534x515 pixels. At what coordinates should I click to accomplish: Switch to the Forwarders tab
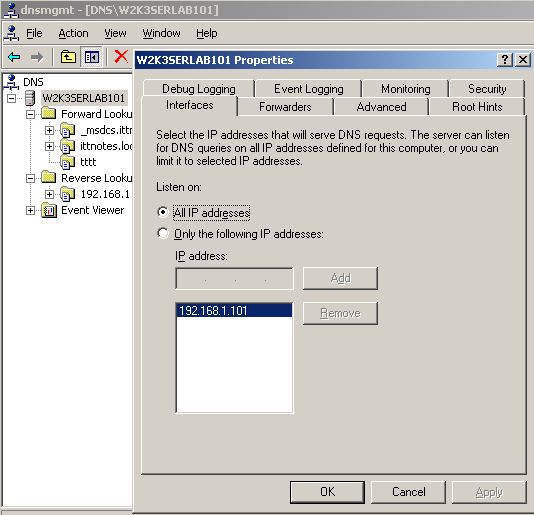(285, 107)
